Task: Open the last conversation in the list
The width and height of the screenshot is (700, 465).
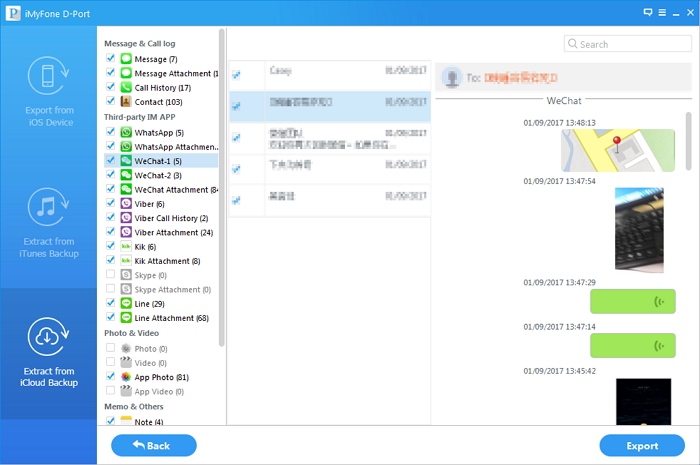Action: 330,201
